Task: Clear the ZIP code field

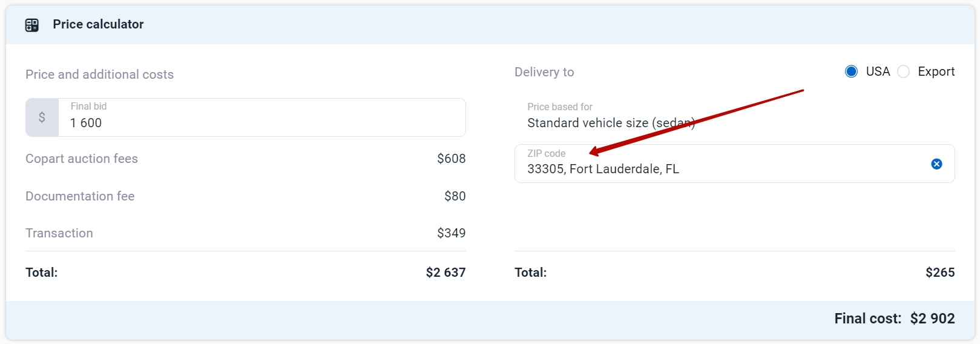Action: point(936,164)
